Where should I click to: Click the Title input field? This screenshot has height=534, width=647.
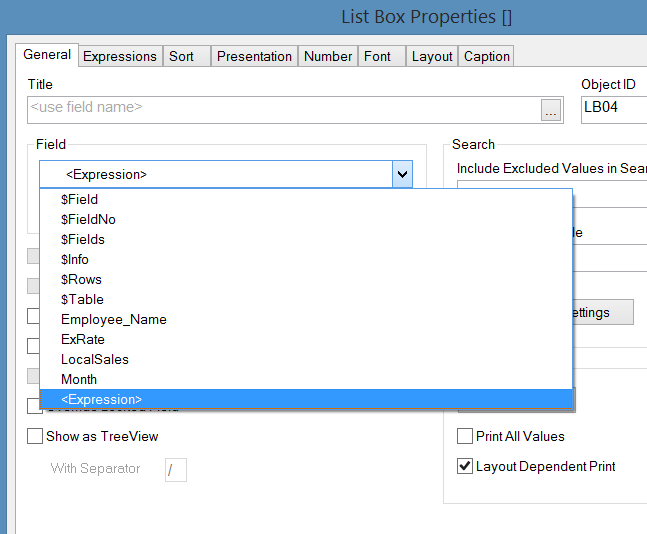280,109
